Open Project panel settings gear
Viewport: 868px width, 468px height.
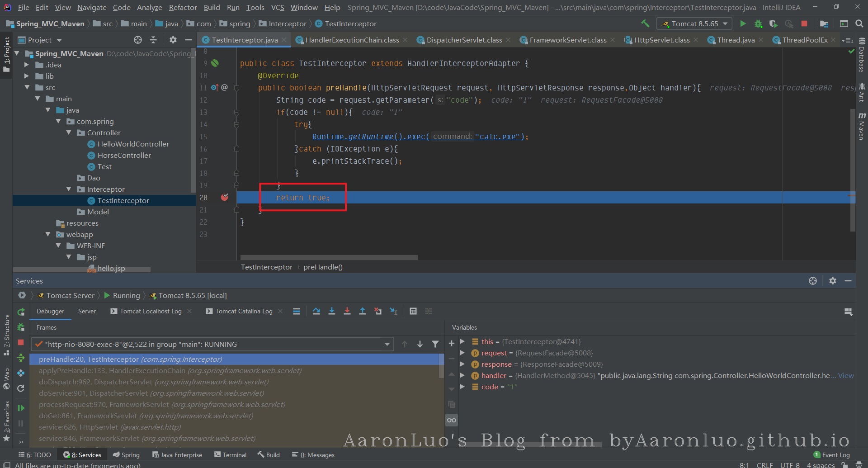click(x=173, y=40)
